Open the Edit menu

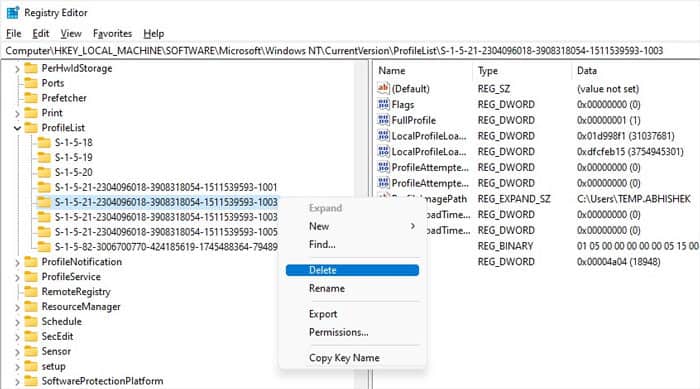point(41,33)
